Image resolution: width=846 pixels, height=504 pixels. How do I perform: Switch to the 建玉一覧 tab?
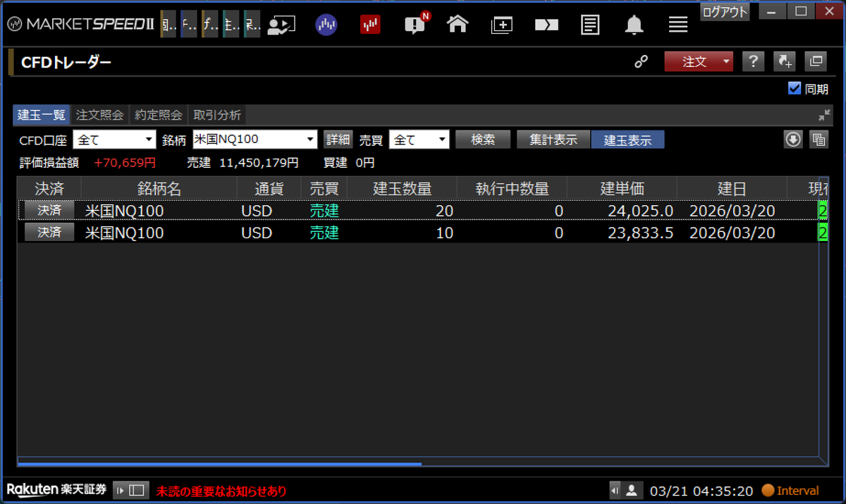pyautogui.click(x=42, y=115)
